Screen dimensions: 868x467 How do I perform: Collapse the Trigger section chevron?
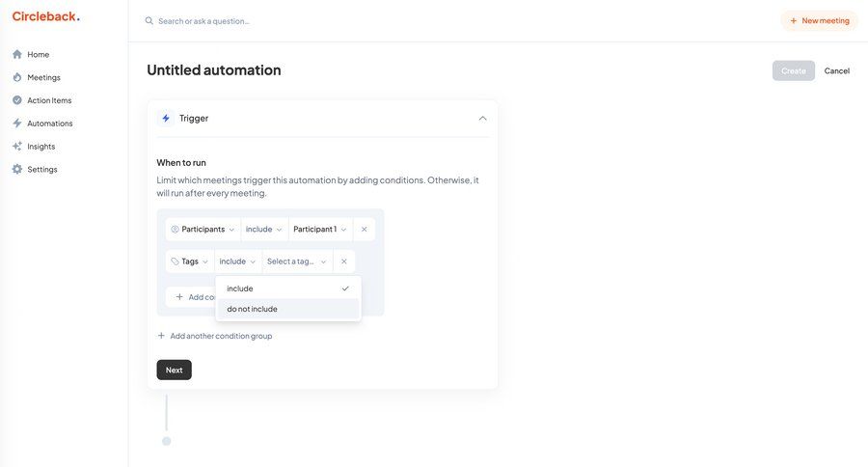[x=482, y=119]
